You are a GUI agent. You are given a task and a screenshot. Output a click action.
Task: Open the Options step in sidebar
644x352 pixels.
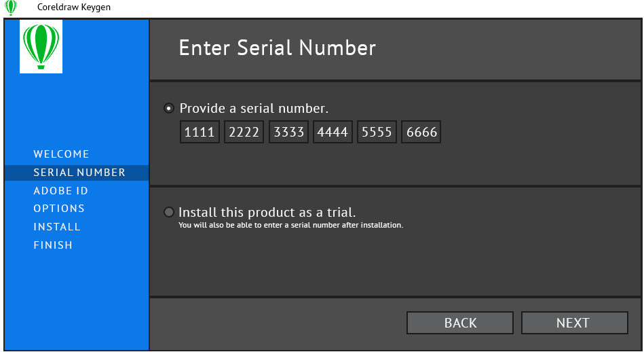click(x=59, y=209)
